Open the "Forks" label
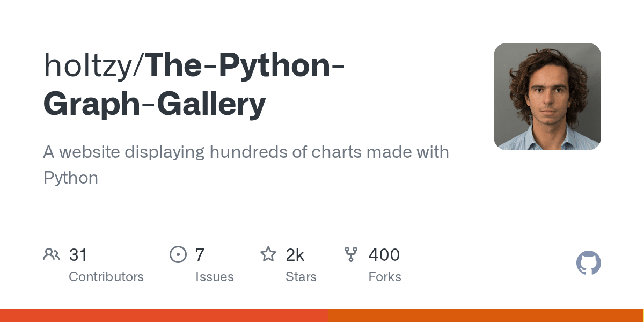 pos(385,277)
